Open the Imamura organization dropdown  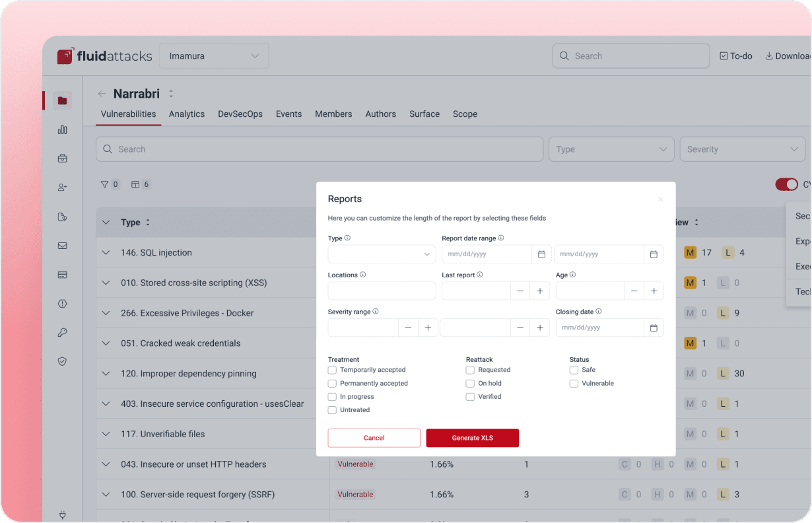coord(215,56)
